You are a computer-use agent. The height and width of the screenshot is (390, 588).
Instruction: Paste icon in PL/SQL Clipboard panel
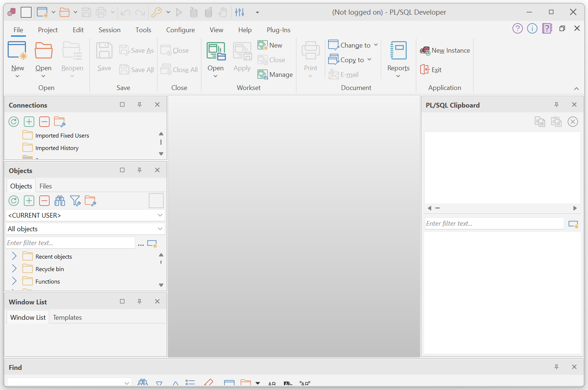tap(556, 122)
